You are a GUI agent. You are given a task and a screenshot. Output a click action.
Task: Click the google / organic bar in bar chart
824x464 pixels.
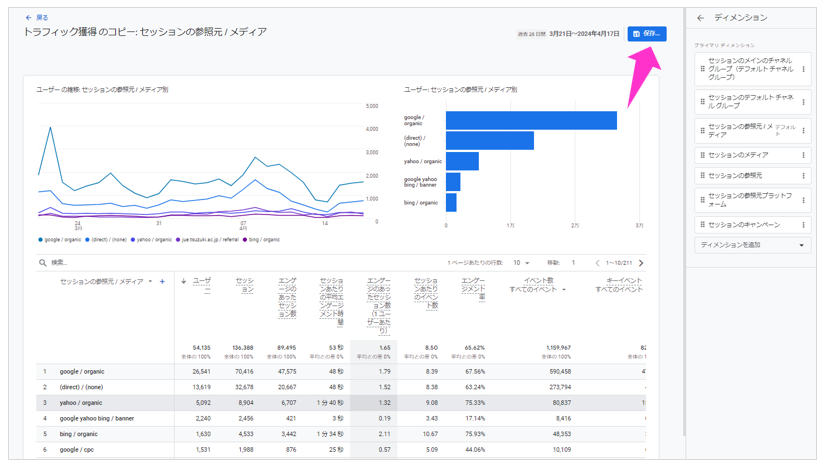(x=531, y=120)
